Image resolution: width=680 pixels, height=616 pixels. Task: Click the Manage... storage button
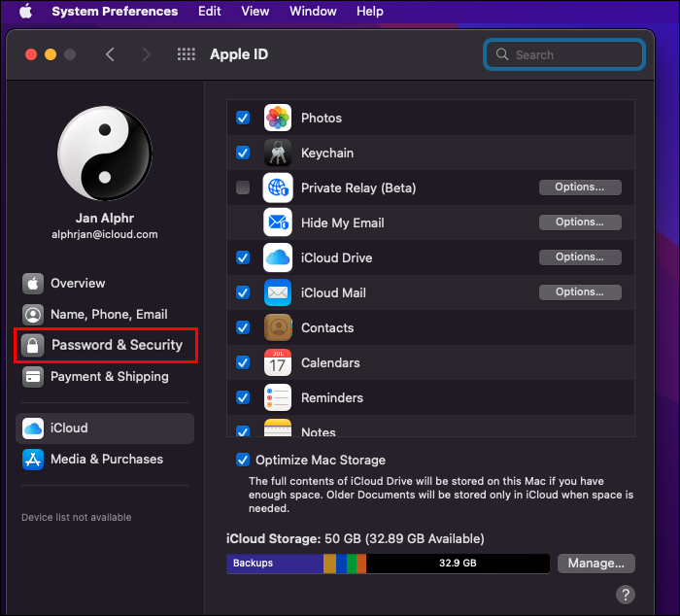pos(596,564)
